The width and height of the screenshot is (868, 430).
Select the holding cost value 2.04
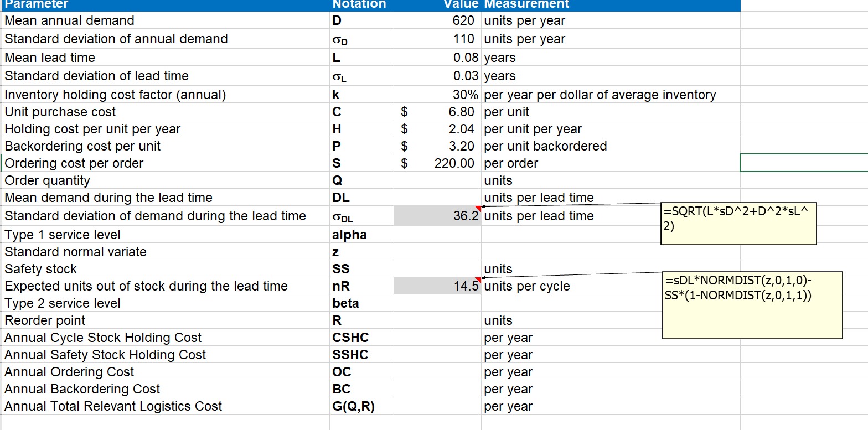pyautogui.click(x=437, y=129)
